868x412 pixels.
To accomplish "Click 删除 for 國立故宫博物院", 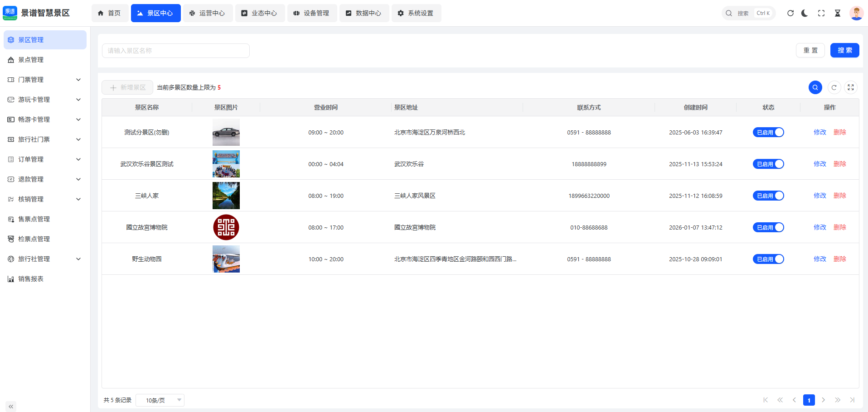I will (840, 227).
